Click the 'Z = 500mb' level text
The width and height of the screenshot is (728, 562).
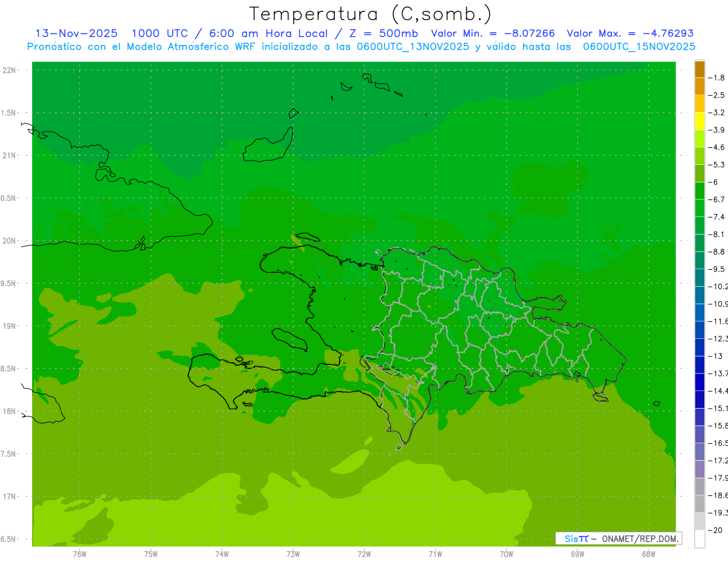pos(385,33)
